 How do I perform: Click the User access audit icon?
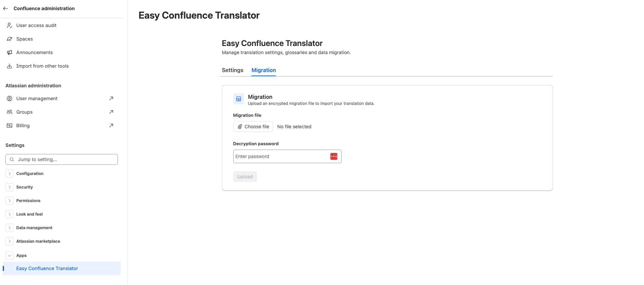pyautogui.click(x=9, y=25)
